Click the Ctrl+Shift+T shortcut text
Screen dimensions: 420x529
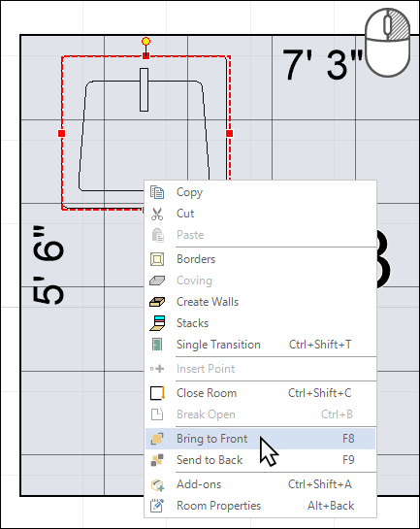coord(320,345)
